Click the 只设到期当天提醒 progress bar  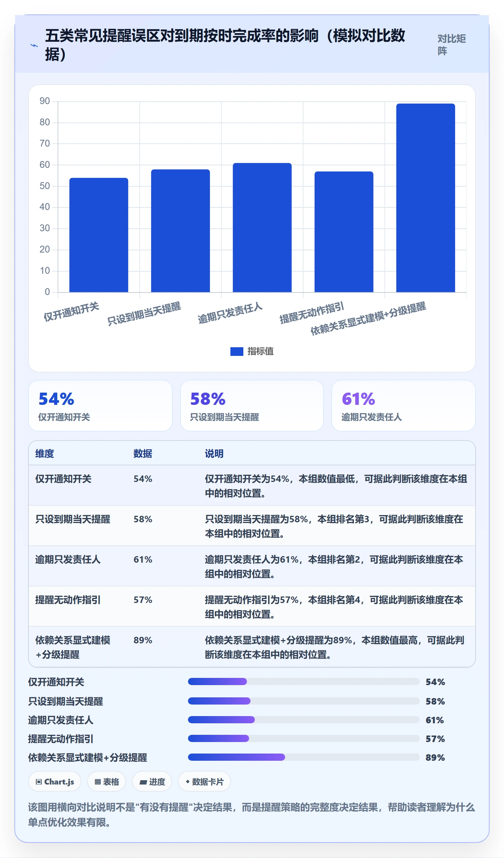click(x=303, y=701)
